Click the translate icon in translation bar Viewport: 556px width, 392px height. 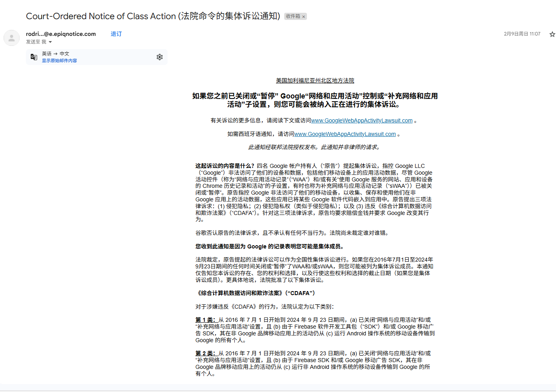(x=34, y=57)
